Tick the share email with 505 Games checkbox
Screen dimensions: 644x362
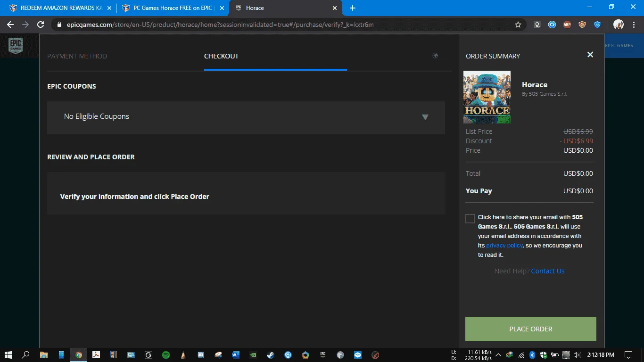470,219
